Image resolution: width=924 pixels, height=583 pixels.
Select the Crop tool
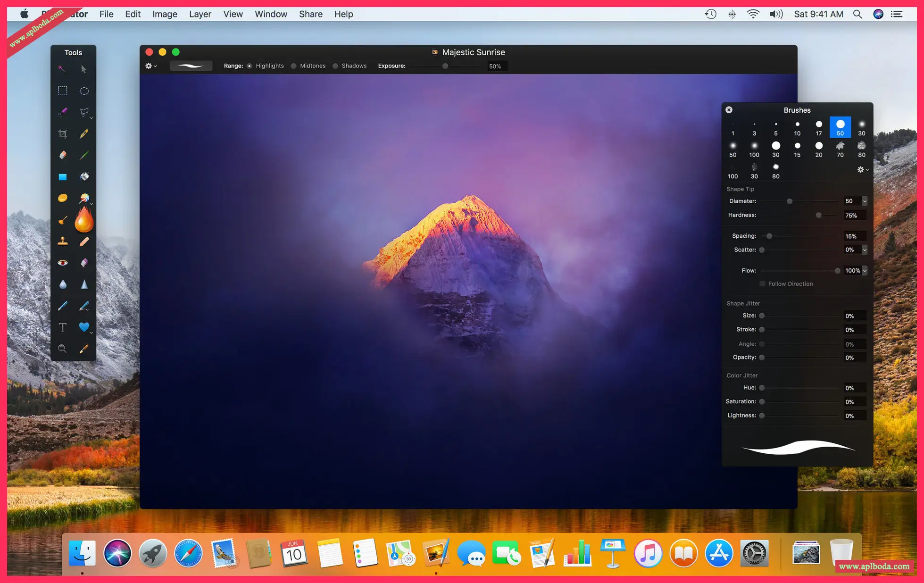pos(62,134)
